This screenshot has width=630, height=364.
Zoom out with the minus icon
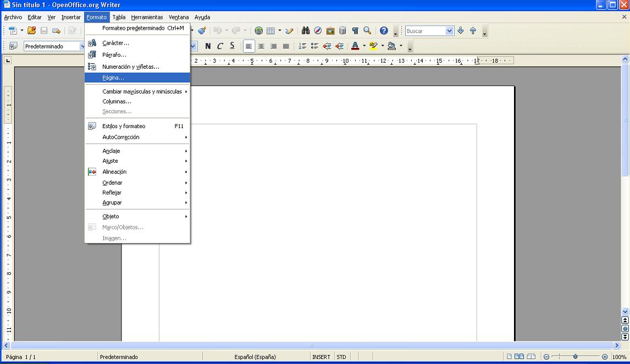pos(546,357)
